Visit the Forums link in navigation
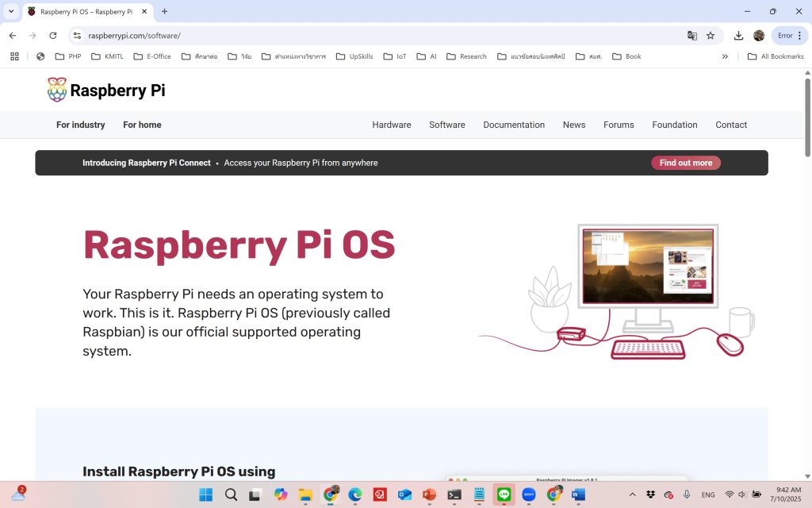This screenshot has width=812, height=508. pyautogui.click(x=619, y=125)
